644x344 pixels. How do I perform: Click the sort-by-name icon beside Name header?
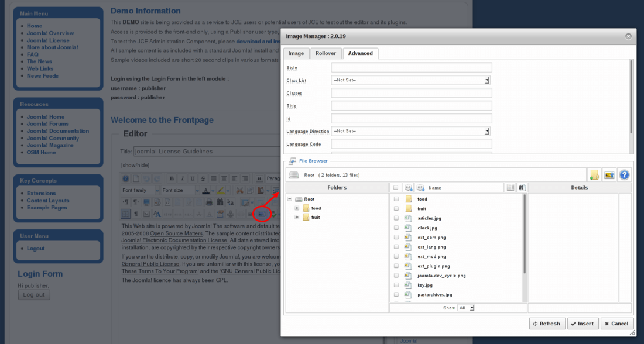click(420, 188)
